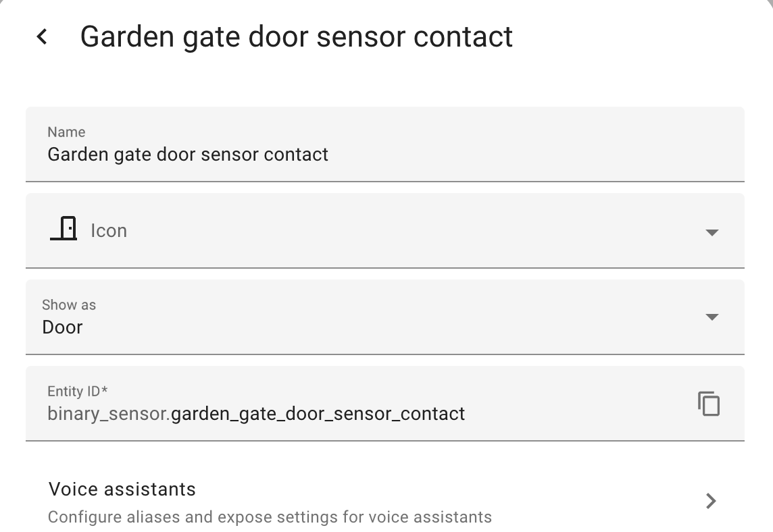
Task: Focus the Icon field
Action: (x=338, y=230)
